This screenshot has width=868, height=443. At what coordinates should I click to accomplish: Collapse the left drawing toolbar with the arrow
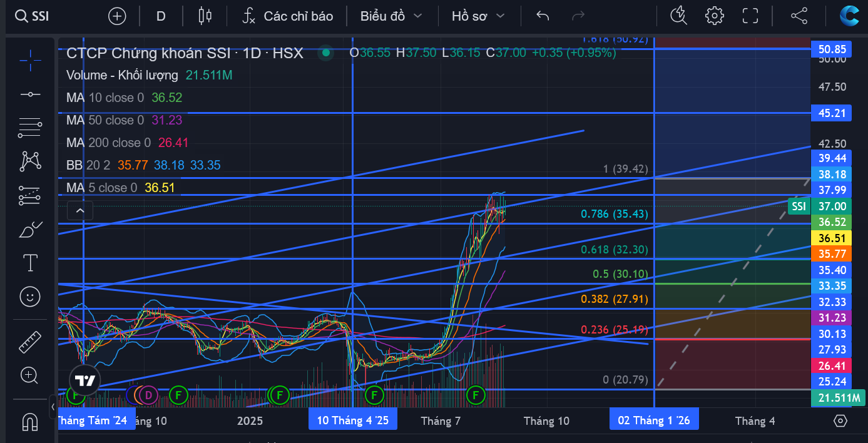pyautogui.click(x=53, y=407)
